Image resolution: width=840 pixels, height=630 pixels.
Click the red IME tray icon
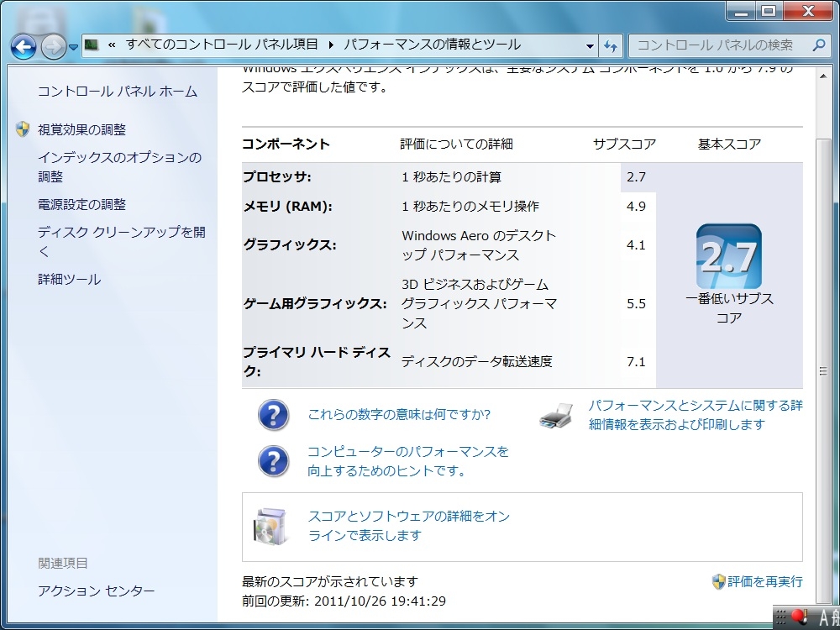coord(800,617)
